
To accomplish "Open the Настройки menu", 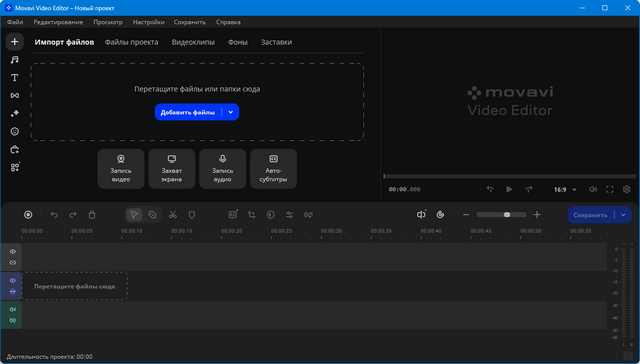I will [149, 22].
